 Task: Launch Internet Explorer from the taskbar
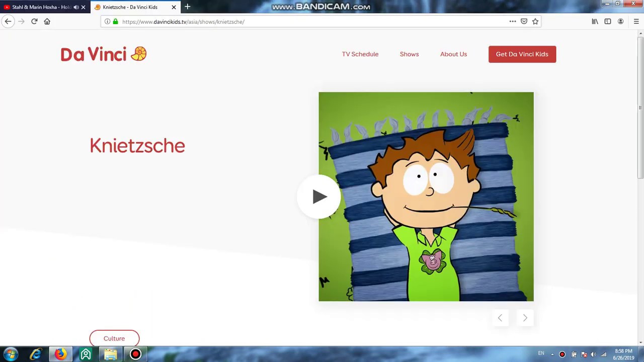click(35, 354)
